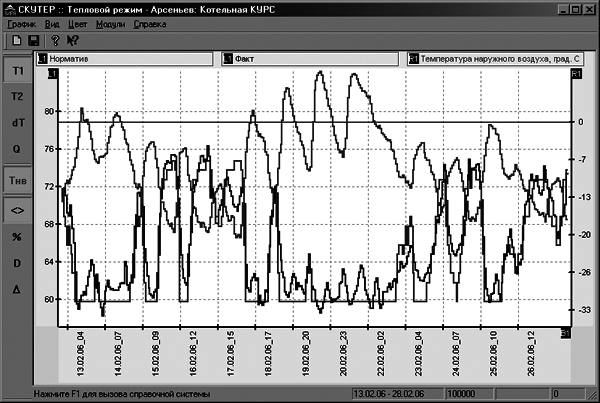600x403 pixels.
Task: Toggle the <> comparison button
Action: (18, 210)
